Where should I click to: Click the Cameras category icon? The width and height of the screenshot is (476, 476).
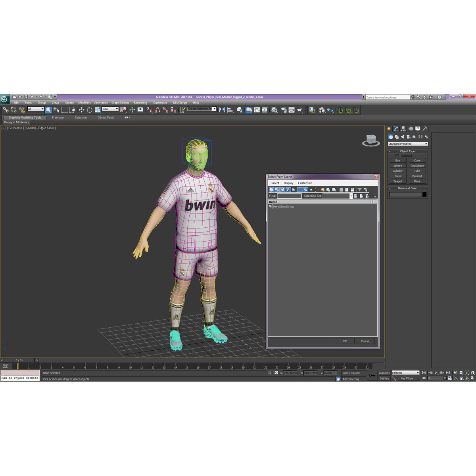click(x=408, y=137)
